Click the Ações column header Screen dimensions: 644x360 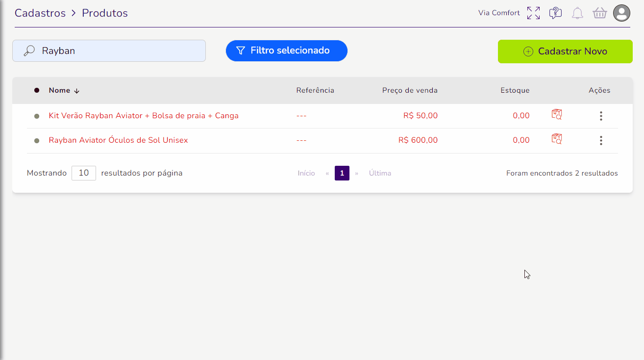click(599, 90)
